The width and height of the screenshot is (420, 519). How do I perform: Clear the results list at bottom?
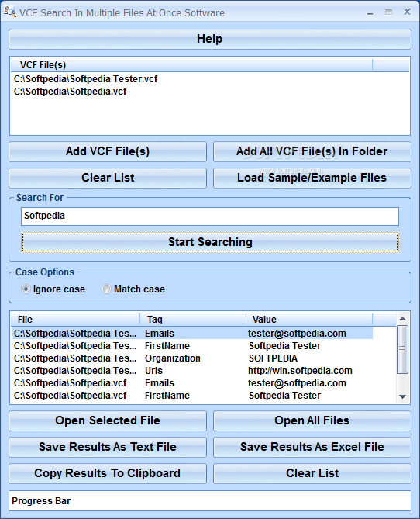312,473
